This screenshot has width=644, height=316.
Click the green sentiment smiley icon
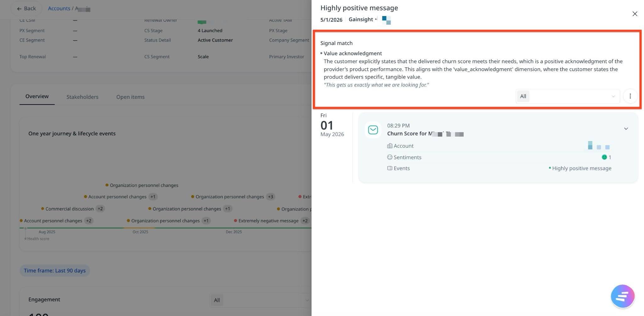click(x=604, y=157)
